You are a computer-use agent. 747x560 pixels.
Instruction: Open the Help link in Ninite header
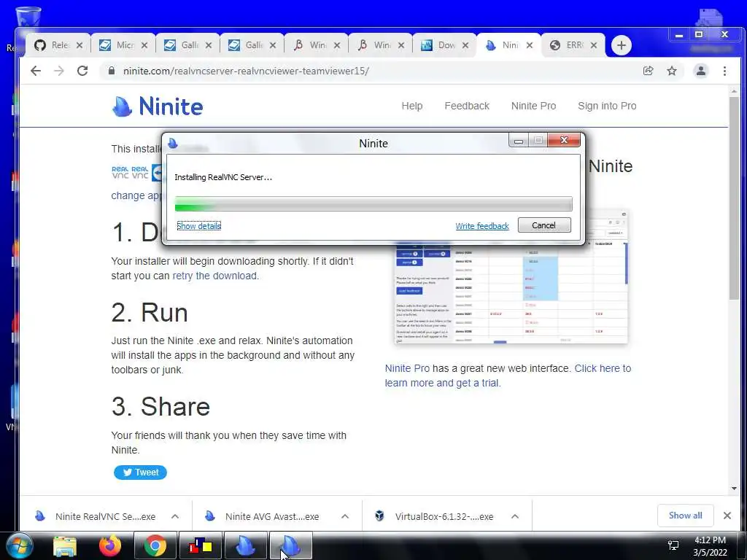point(412,106)
